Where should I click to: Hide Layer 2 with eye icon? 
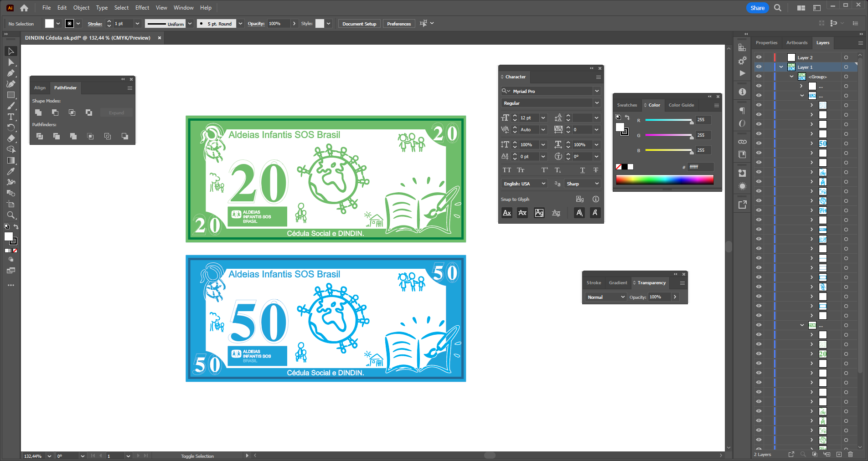(x=759, y=57)
